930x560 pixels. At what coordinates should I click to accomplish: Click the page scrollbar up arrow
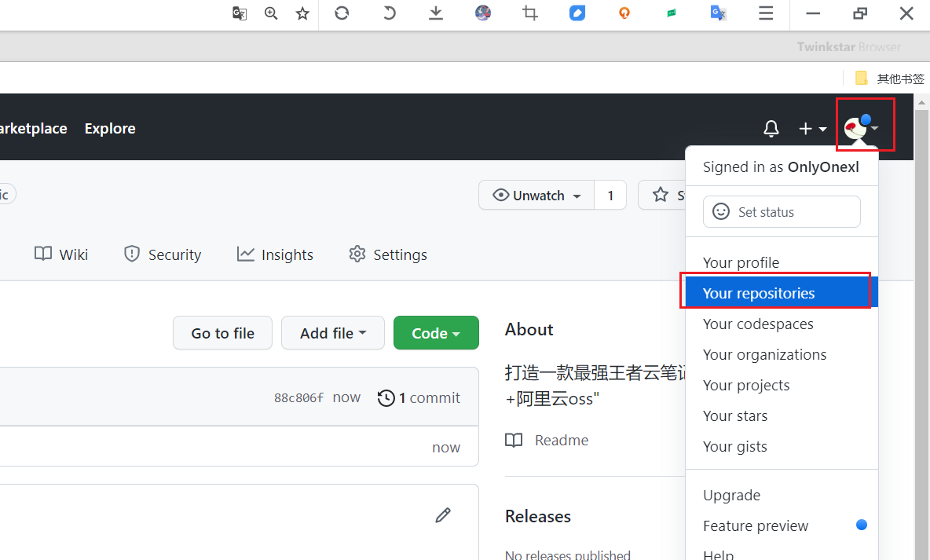(x=921, y=102)
